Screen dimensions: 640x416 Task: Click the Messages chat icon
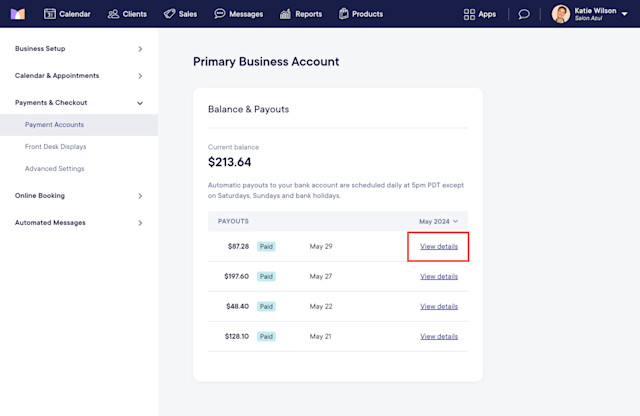(221, 14)
